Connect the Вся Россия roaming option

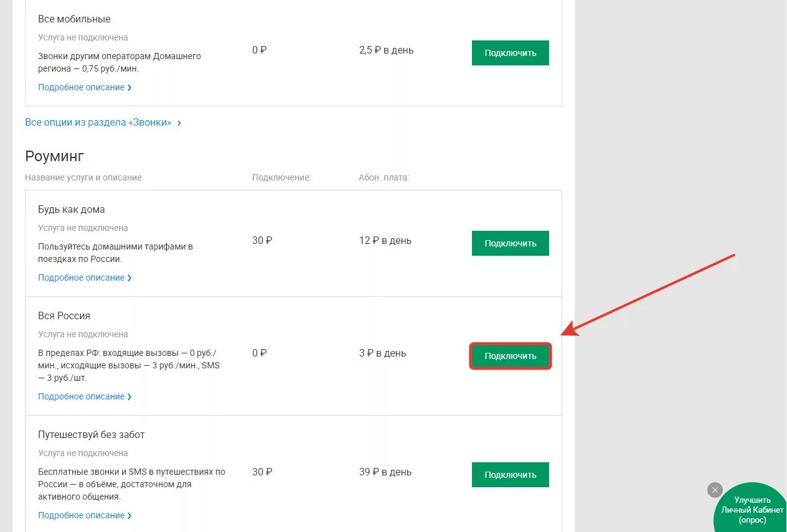coord(511,356)
